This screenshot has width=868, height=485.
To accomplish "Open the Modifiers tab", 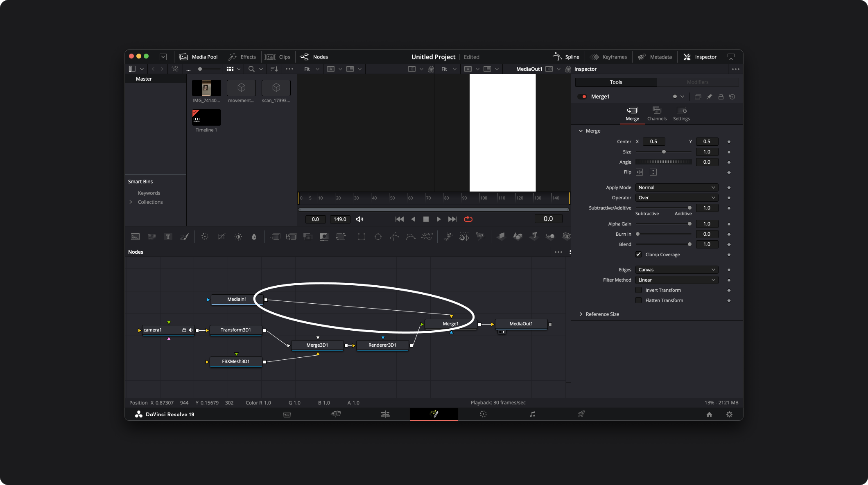I will click(698, 82).
